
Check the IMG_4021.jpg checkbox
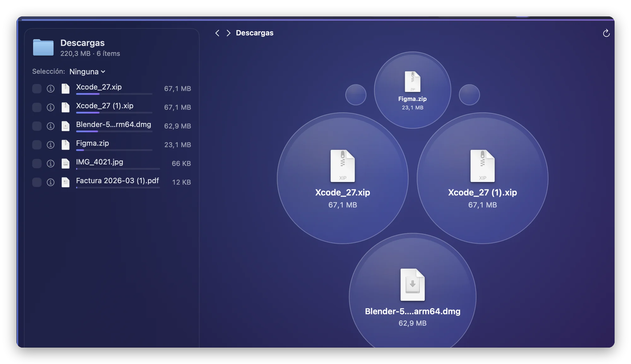pos(37,163)
